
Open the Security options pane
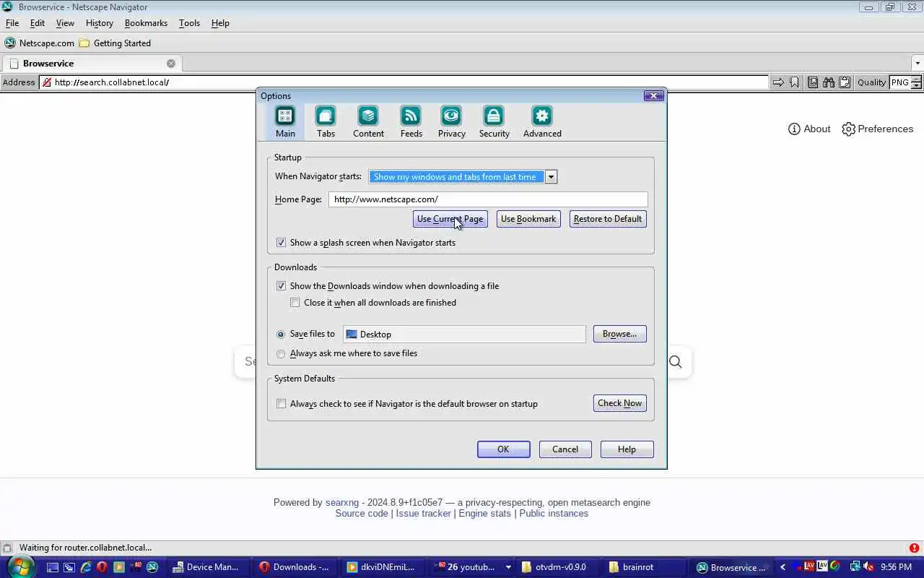coord(494,121)
